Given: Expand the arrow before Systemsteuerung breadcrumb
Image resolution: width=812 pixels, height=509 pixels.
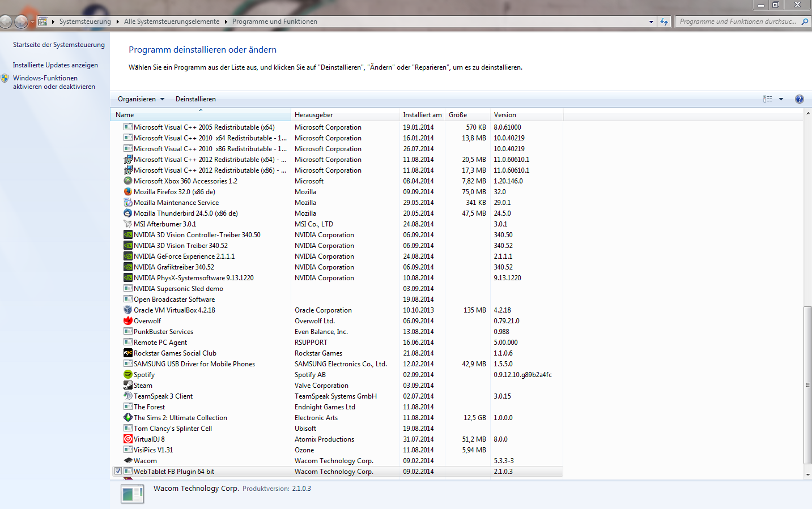Looking at the screenshot, I should pyautogui.click(x=53, y=22).
